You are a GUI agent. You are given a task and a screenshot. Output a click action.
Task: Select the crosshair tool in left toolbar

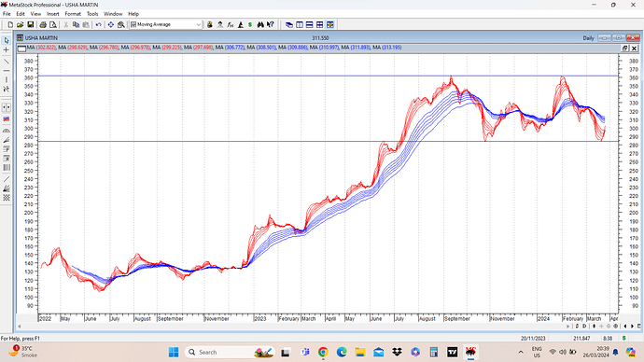point(7,49)
